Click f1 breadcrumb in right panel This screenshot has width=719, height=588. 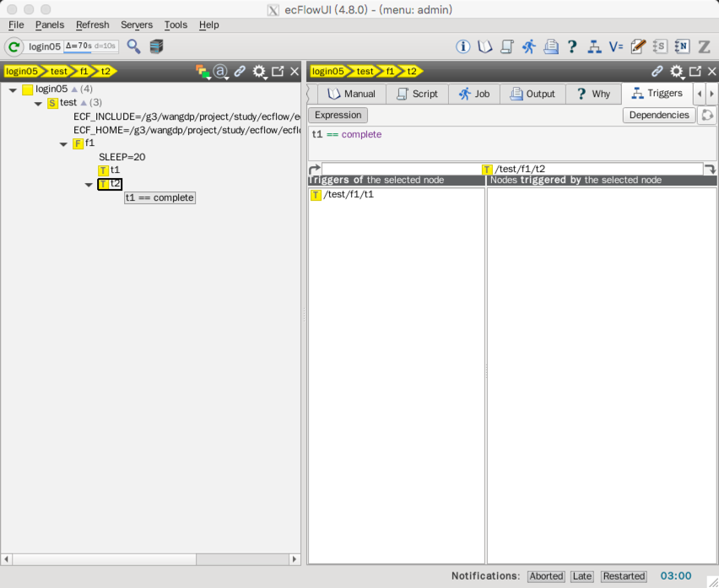[x=390, y=72]
